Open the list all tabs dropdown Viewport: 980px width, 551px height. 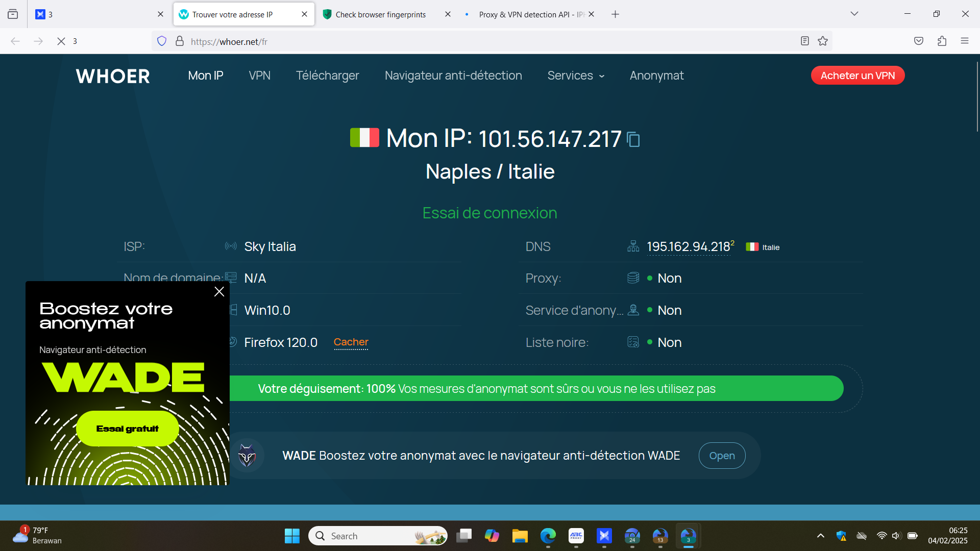click(854, 14)
